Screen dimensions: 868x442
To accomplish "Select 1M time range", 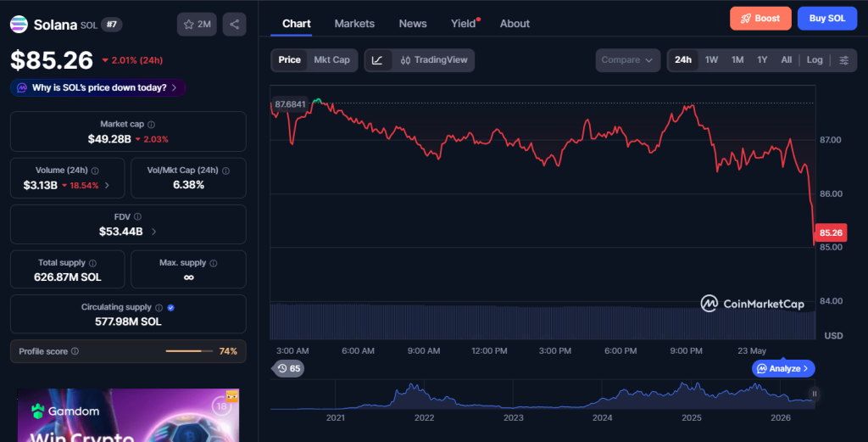I will point(737,60).
